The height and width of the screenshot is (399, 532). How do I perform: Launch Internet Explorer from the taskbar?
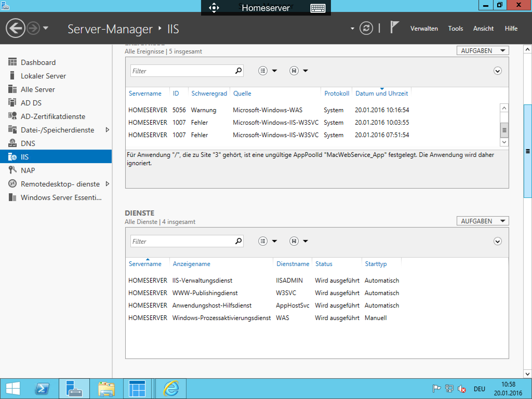point(171,389)
